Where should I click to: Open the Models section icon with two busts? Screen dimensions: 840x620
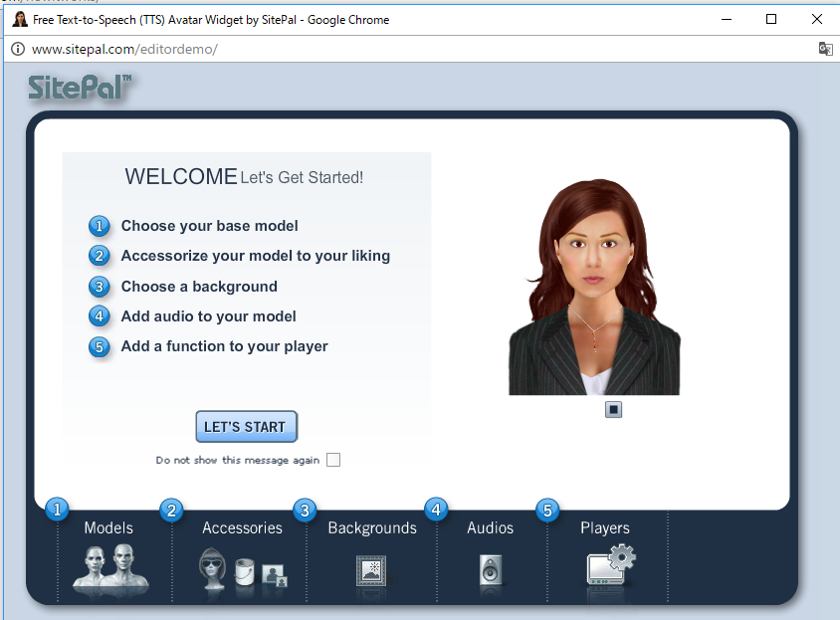click(110, 568)
